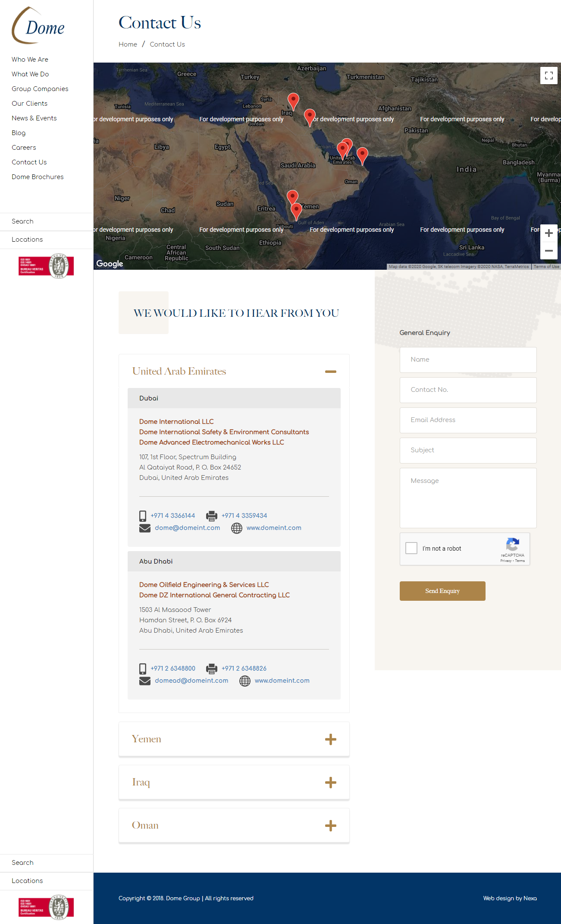Click the Google logo on map
The height and width of the screenshot is (924, 561).
click(x=110, y=264)
